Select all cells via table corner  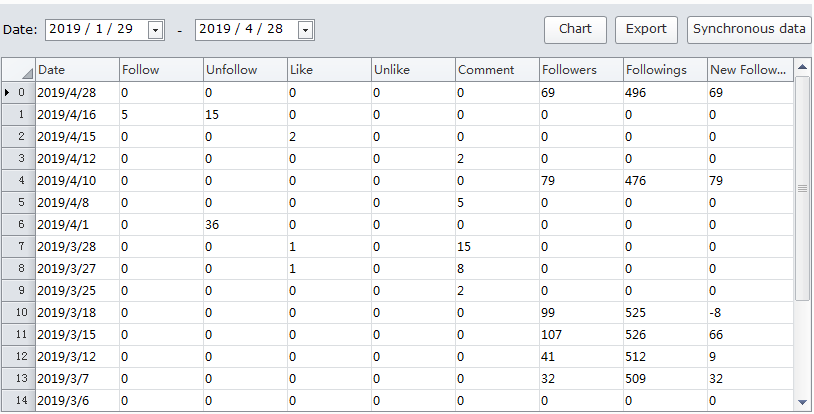click(x=18, y=70)
